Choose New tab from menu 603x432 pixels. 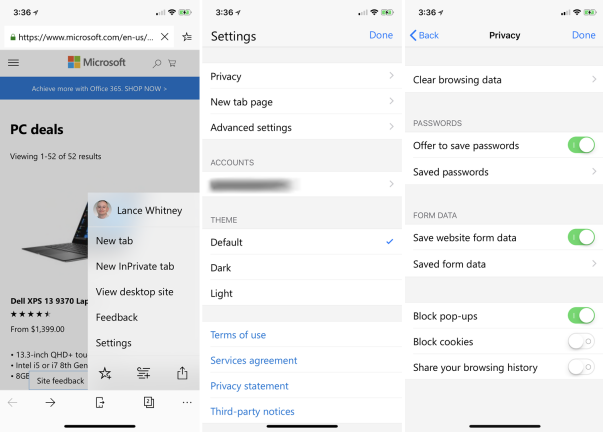point(144,240)
